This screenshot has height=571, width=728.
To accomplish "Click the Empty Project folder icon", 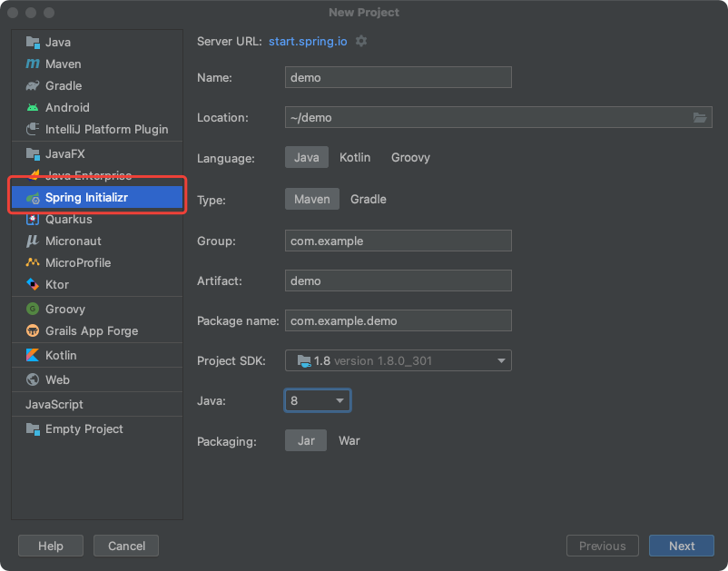I will point(33,429).
